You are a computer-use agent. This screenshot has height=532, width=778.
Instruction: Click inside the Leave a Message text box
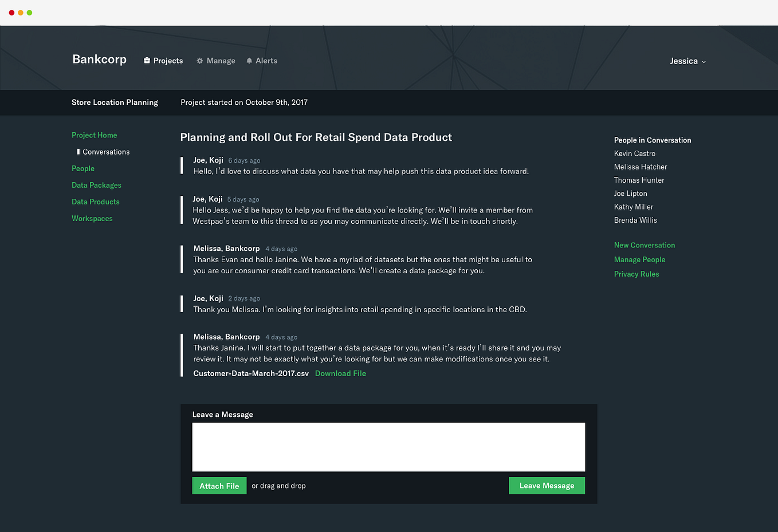[x=388, y=447]
